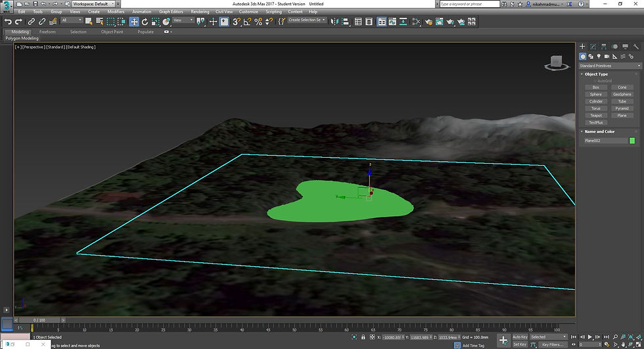Click the TextPlus primitive button
This screenshot has height=349, width=644.
click(595, 122)
